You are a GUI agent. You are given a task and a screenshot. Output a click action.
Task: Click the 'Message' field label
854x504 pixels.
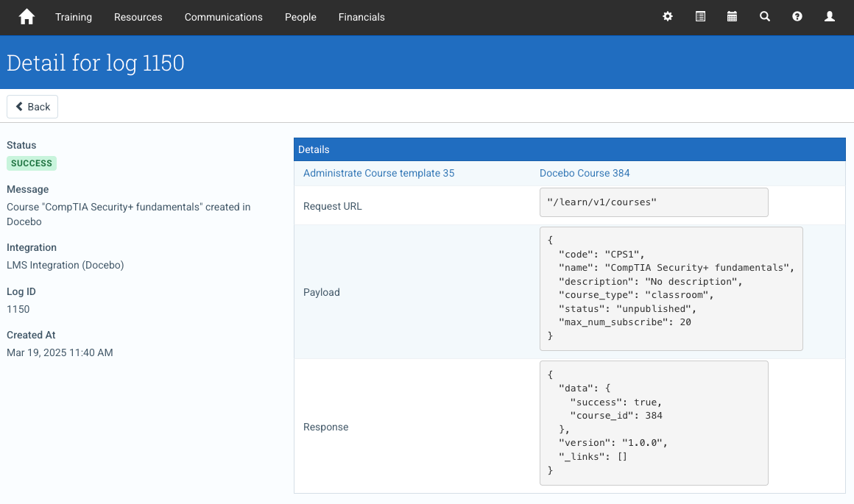coord(28,189)
